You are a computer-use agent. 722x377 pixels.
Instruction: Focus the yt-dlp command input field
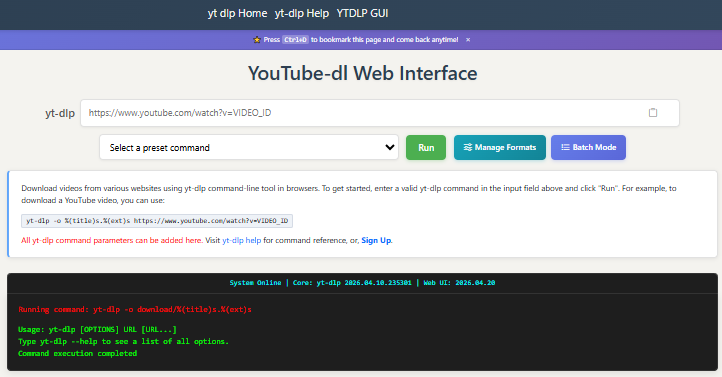coord(380,113)
